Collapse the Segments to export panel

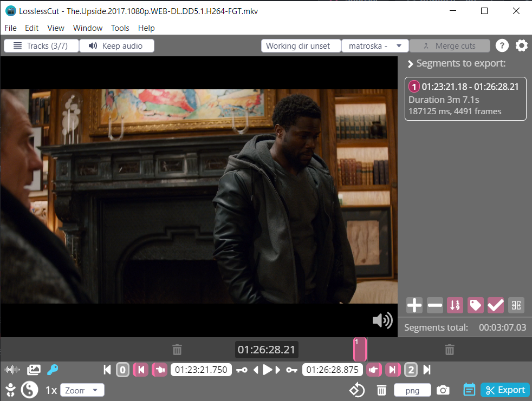tap(411, 63)
